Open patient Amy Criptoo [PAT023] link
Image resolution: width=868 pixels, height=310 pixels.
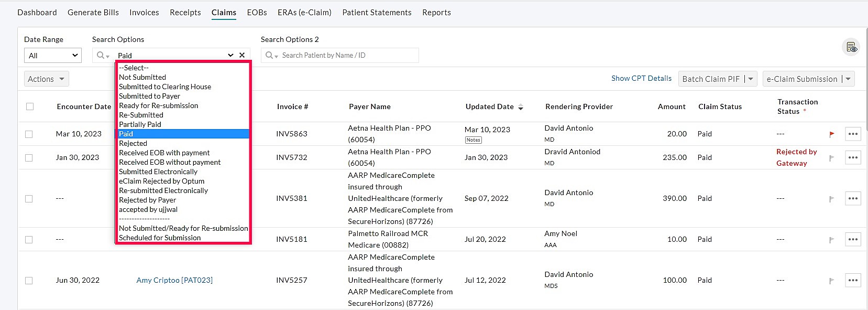click(174, 280)
